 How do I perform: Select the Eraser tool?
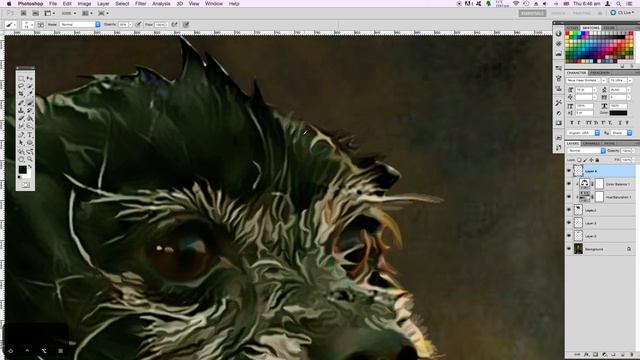point(21,119)
